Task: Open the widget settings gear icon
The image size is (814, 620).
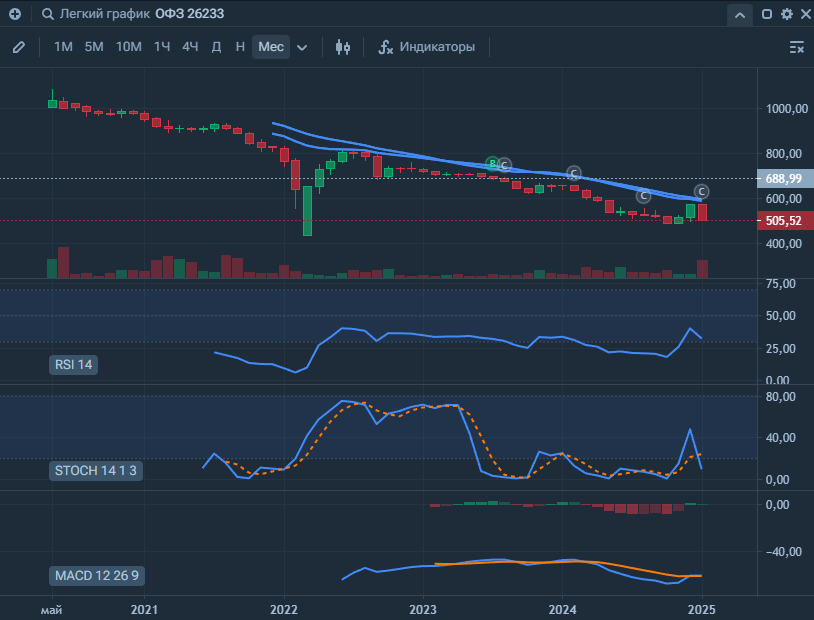Action: click(786, 15)
